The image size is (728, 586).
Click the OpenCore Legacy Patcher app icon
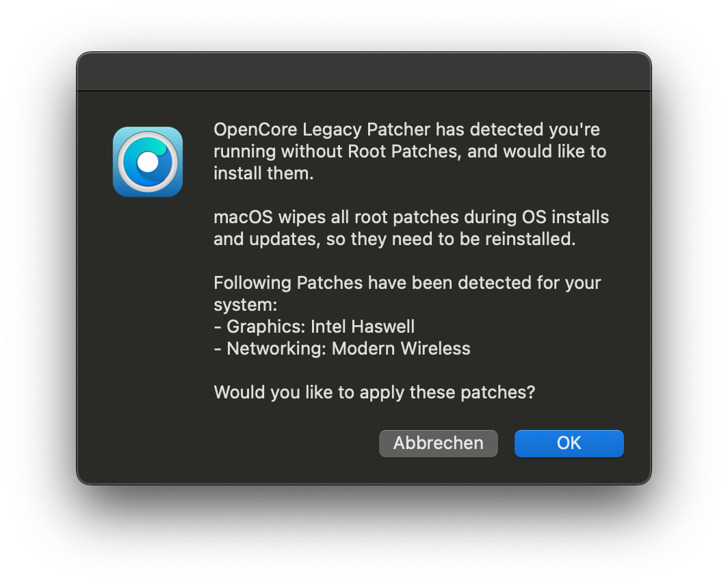pos(148,162)
